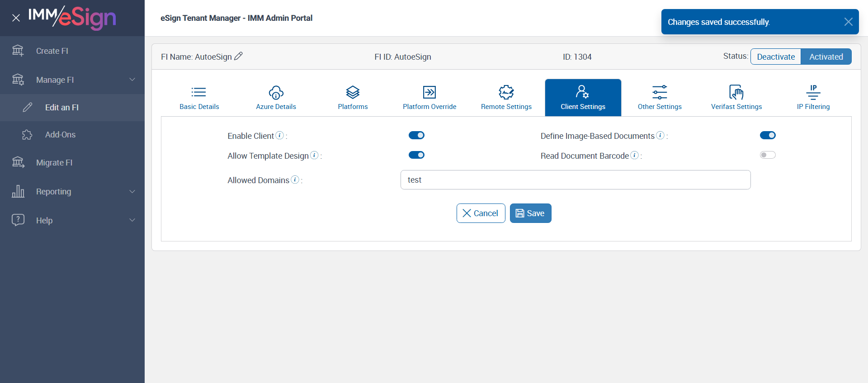868x383 pixels.
Task: Show info for Allowed Domains
Action: tap(295, 180)
